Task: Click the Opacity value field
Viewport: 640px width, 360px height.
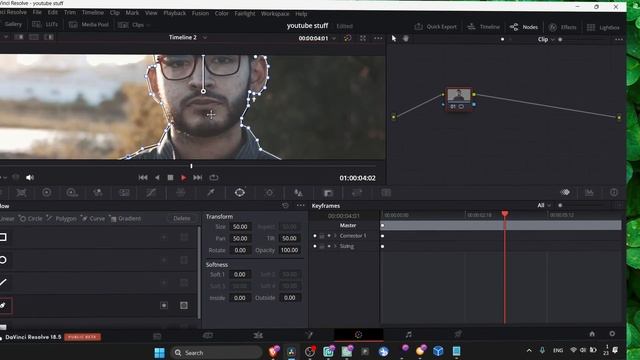Action: point(289,250)
